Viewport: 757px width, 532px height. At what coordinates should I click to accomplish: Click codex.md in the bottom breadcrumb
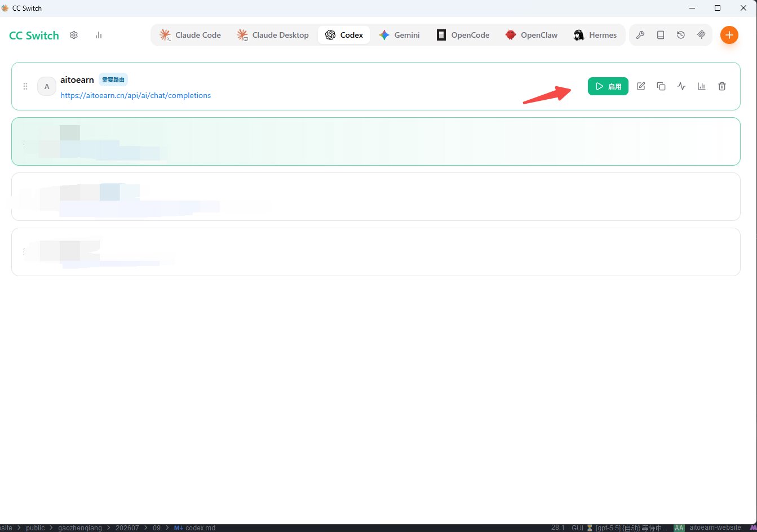194,528
